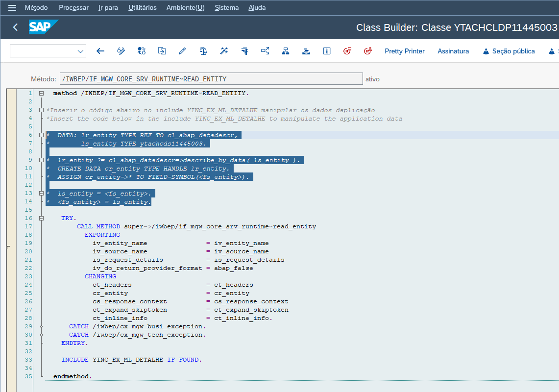This screenshot has width=559, height=392.
Task: Collapse the method block fold at line 1
Action: (x=41, y=93)
